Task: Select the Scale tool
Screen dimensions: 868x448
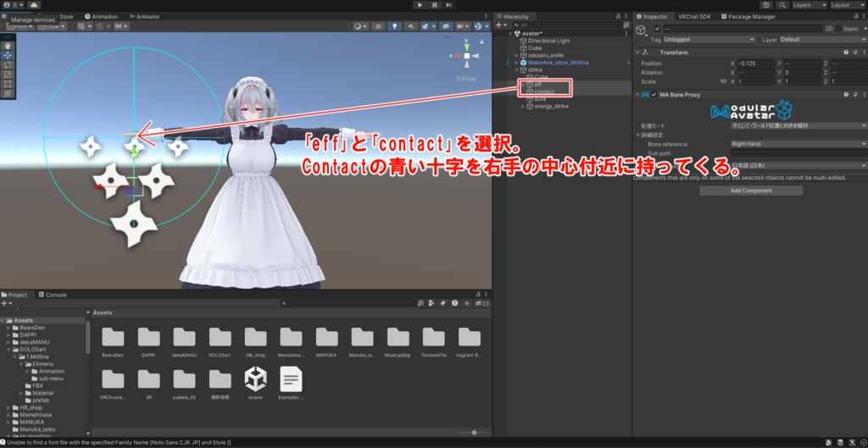Action: (x=8, y=75)
